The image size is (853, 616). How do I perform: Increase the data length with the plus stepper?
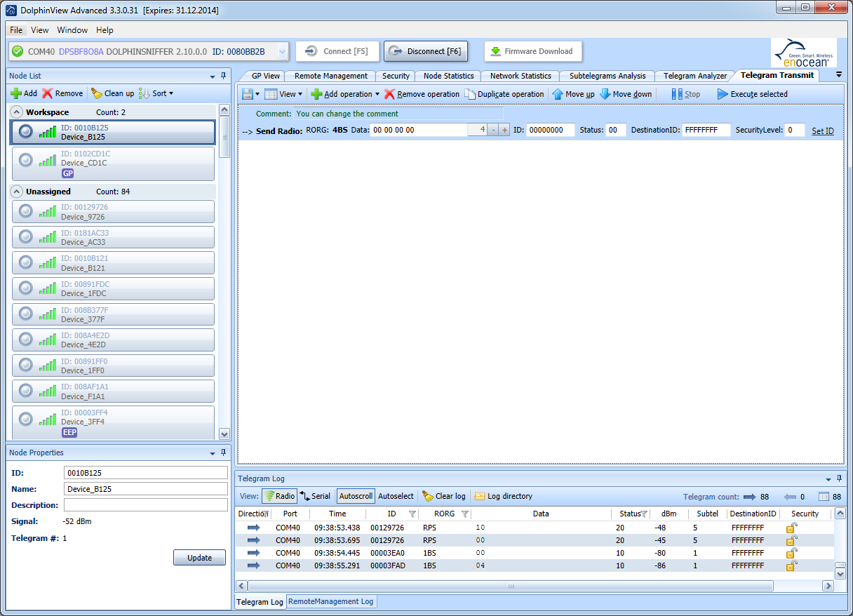pyautogui.click(x=504, y=130)
